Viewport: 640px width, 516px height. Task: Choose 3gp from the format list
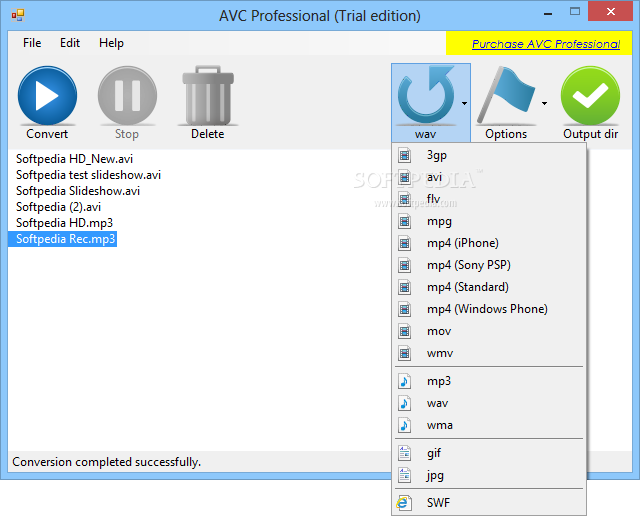click(x=489, y=155)
